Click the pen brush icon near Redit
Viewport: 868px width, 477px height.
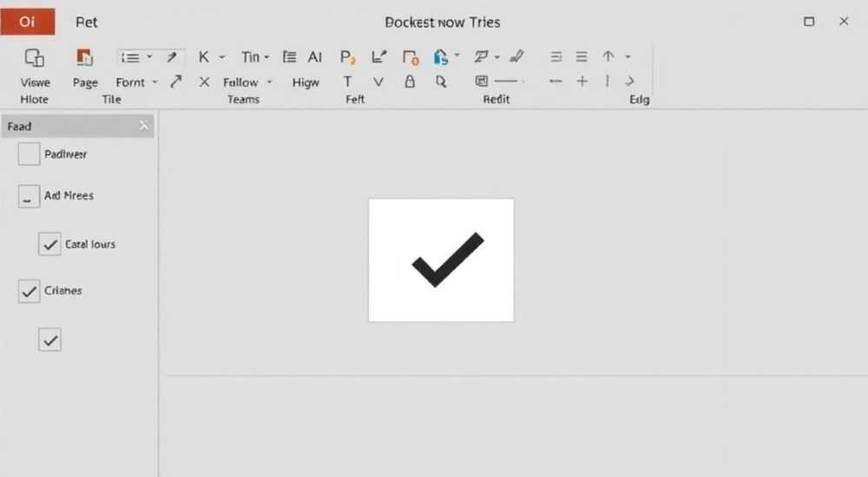point(516,56)
